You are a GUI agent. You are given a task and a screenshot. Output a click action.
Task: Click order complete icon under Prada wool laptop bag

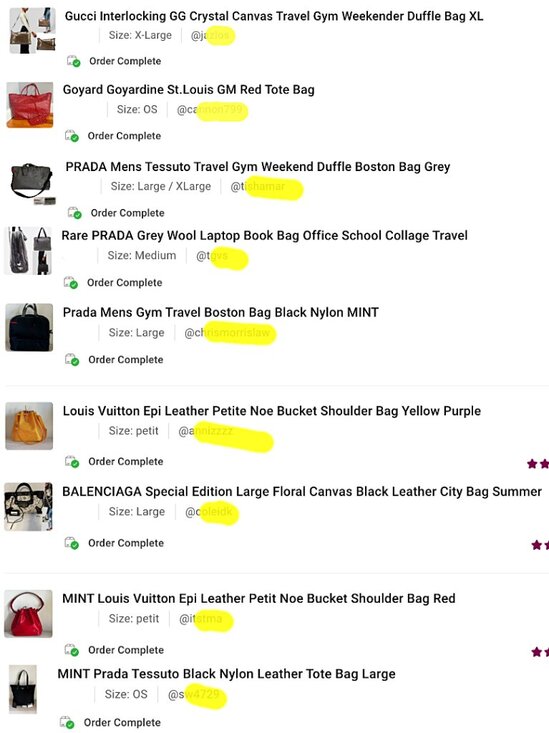(71, 282)
